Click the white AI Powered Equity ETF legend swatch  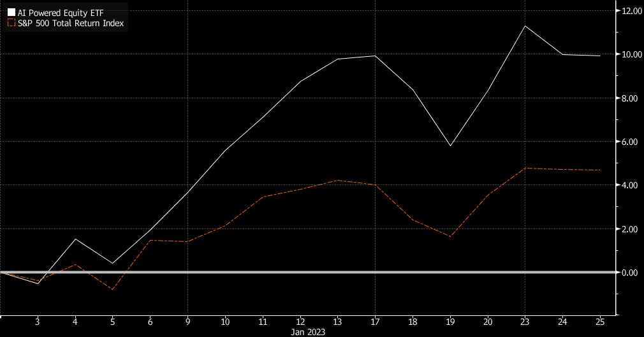click(11, 11)
